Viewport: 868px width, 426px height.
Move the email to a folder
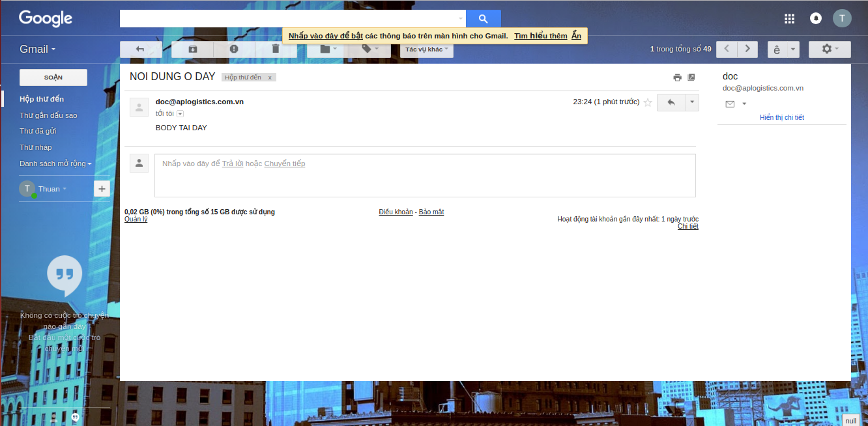[x=324, y=49]
